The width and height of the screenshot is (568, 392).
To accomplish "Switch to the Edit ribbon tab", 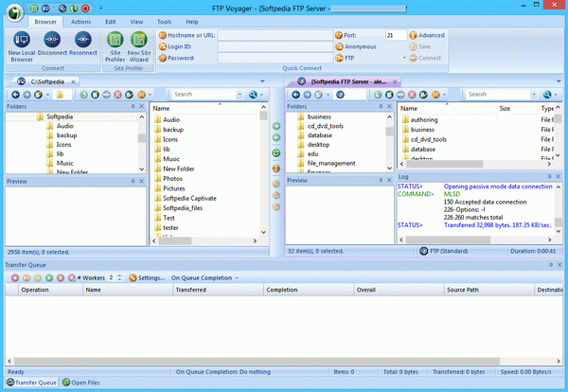I will [111, 22].
